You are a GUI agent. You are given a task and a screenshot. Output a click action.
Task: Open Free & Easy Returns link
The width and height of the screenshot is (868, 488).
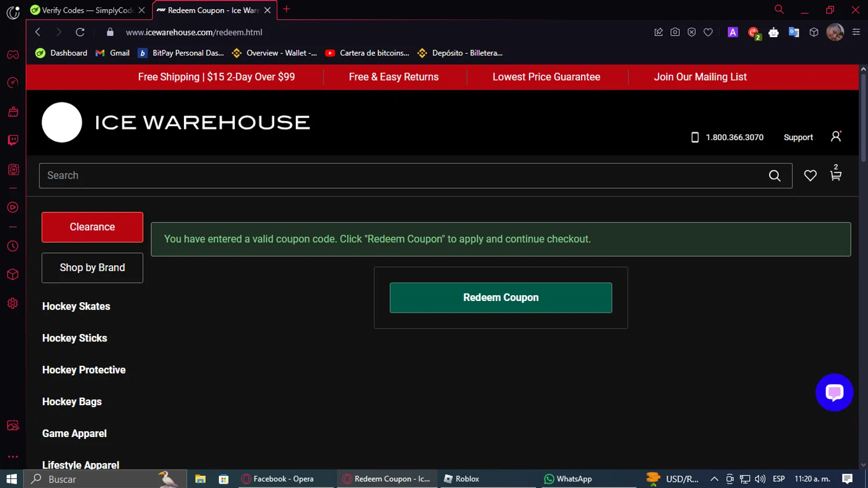[393, 77]
